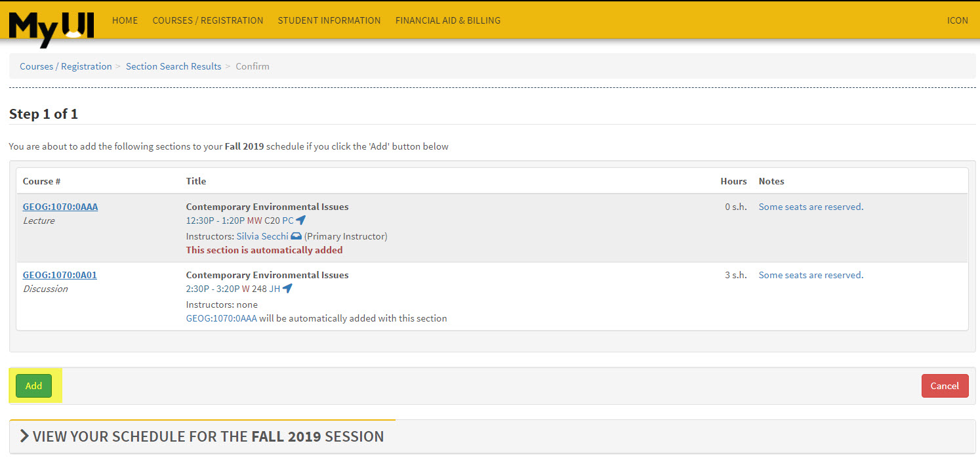This screenshot has height=460, width=980.
Task: Open course link GEOG:1070:0AAA in Course # column
Action: (x=60, y=207)
